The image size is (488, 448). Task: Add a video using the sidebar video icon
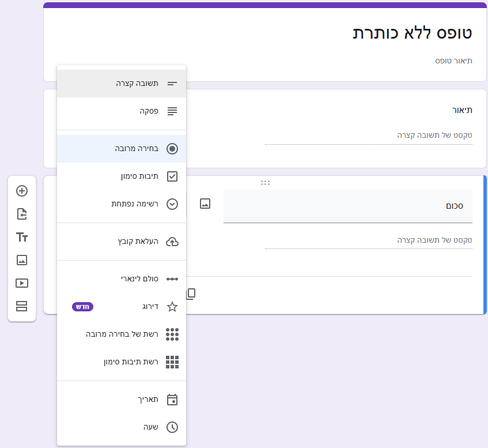21,283
